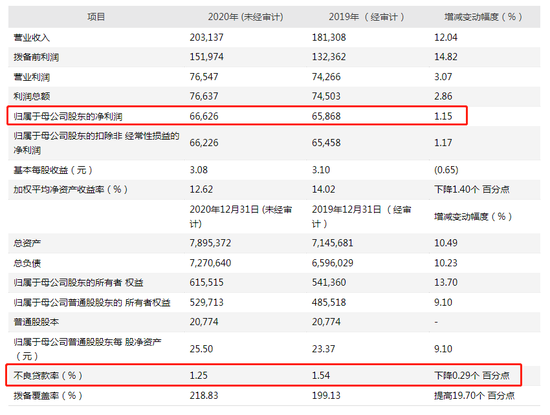
Task: Select the 拨备前利润 row label
Action: (36, 57)
